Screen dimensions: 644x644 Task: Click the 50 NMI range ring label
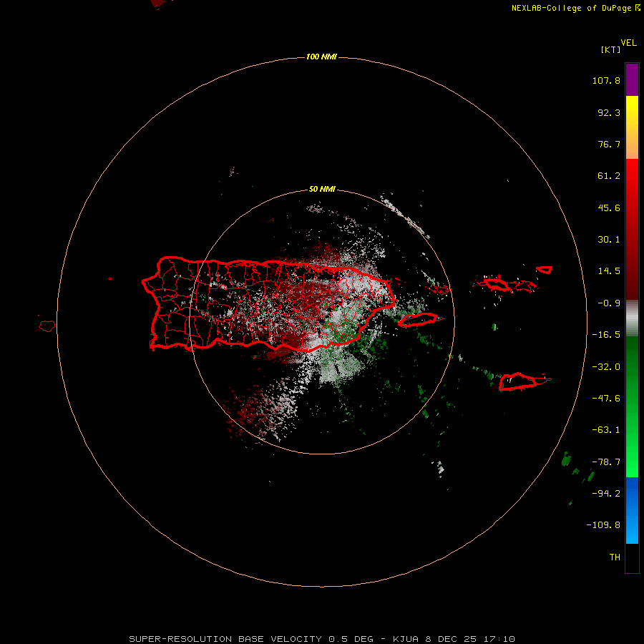(x=322, y=190)
